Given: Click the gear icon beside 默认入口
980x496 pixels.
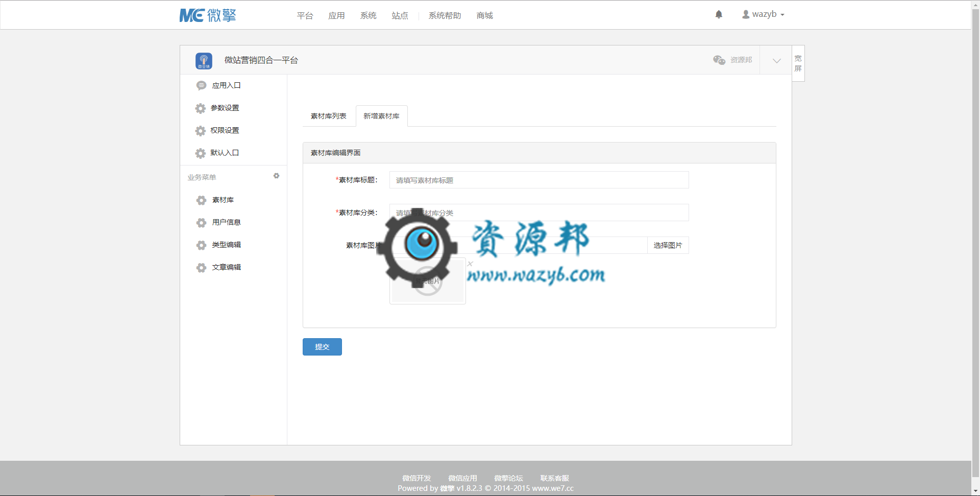Looking at the screenshot, I should [x=201, y=153].
